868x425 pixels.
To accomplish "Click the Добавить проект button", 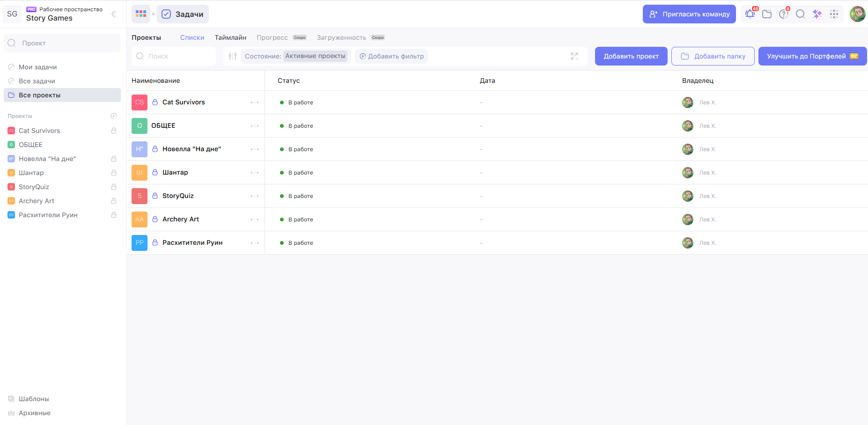I will (x=631, y=56).
